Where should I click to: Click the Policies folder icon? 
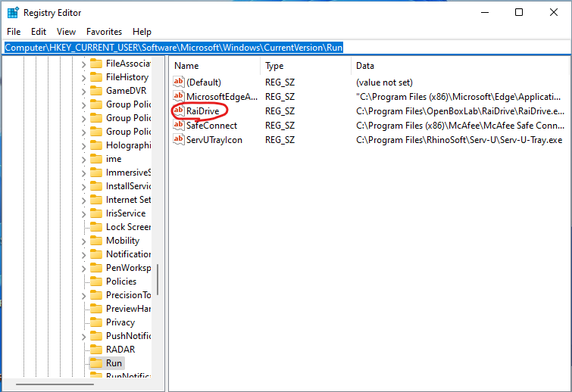[x=96, y=282]
